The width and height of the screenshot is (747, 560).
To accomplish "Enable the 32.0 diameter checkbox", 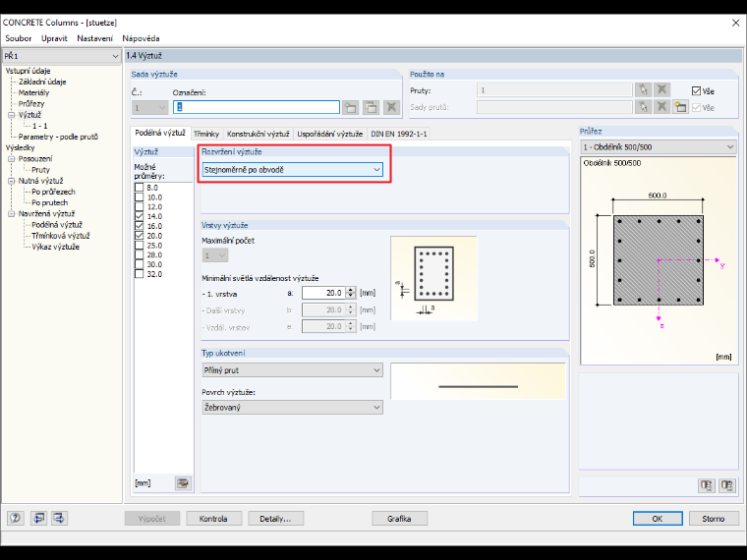I will [x=140, y=274].
